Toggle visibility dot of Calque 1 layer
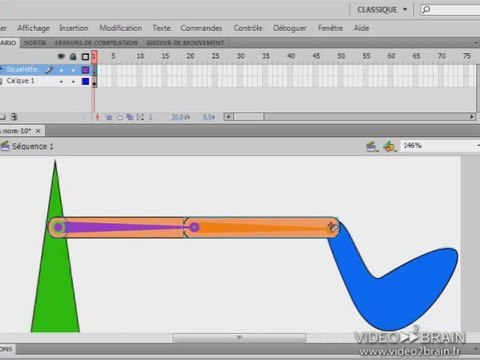The image size is (480, 360). coord(61,82)
